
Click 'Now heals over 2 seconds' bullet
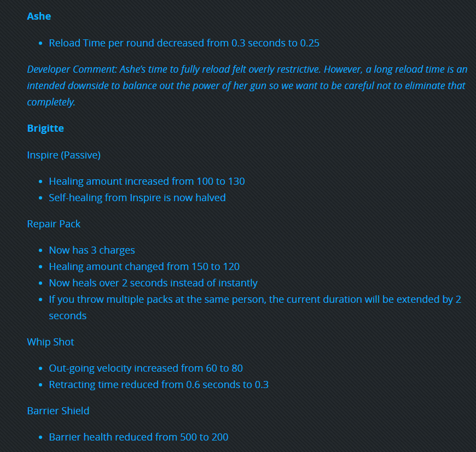tap(153, 283)
